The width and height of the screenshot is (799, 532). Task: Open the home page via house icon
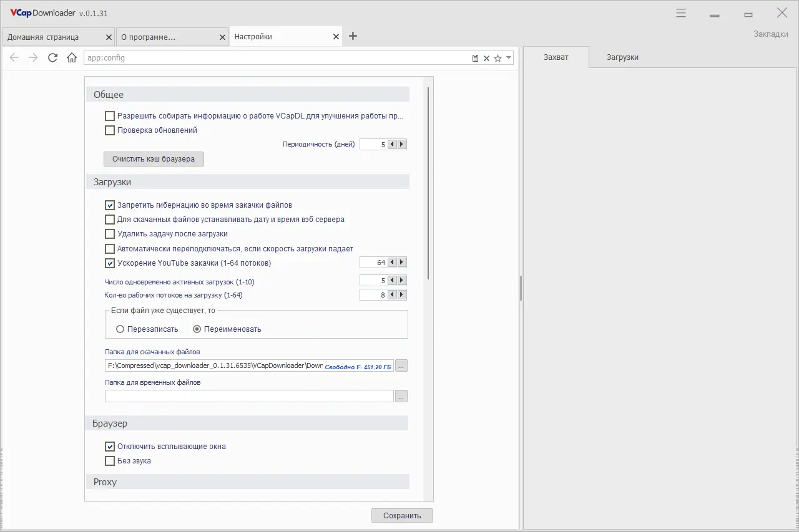[72, 58]
